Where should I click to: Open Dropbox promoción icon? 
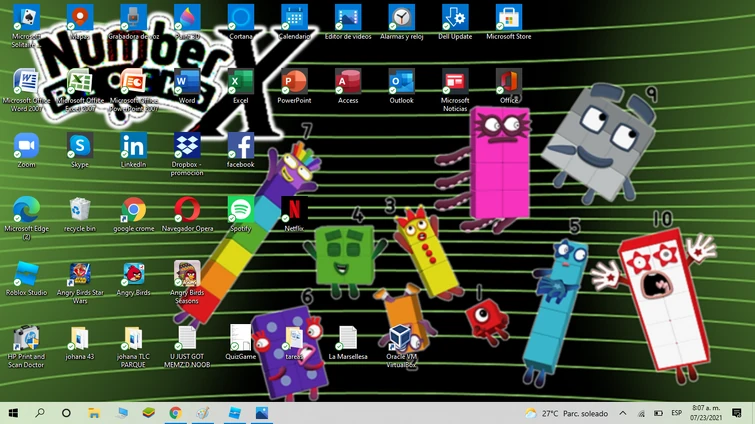[187, 146]
